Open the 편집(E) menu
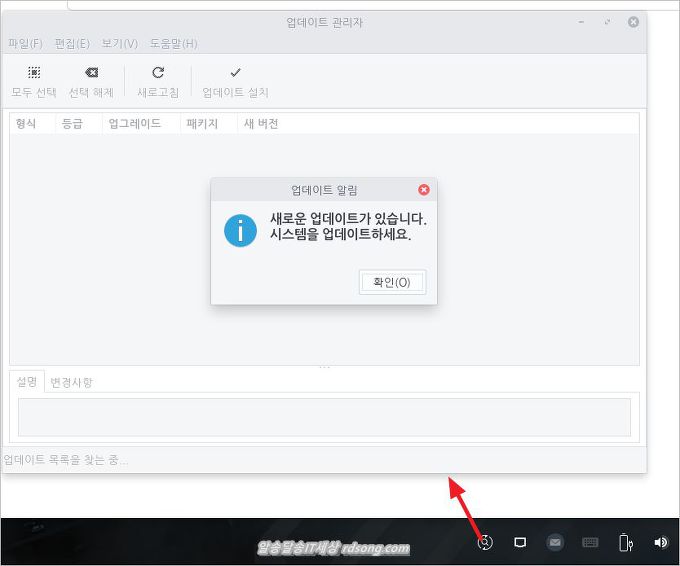Image resolution: width=680 pixels, height=566 pixels. (72, 44)
